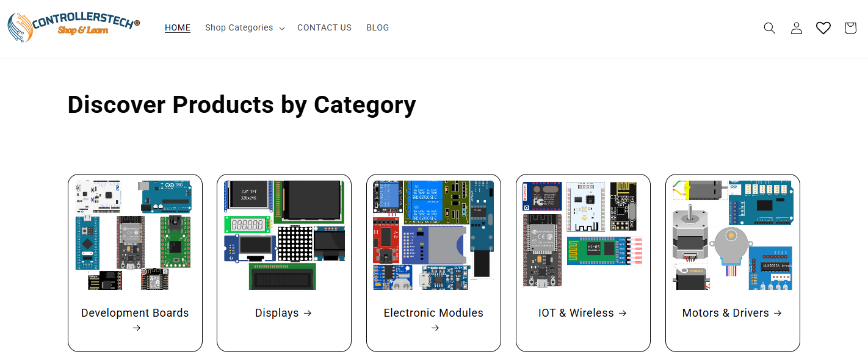This screenshot has height=360, width=868.
Task: Open the shopping cart icon
Action: click(x=850, y=28)
